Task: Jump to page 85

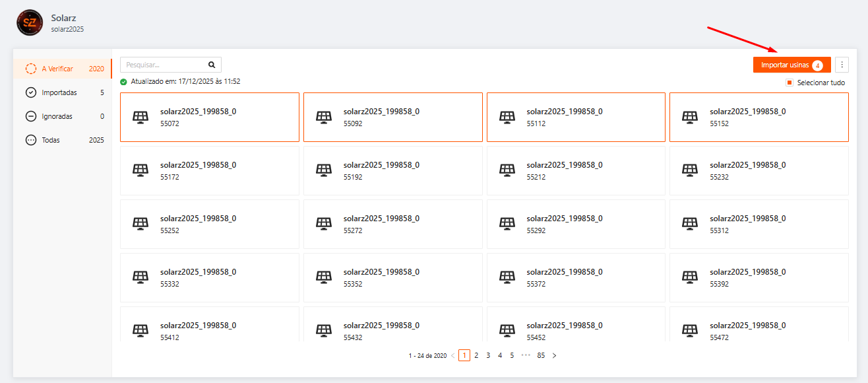Action: click(x=541, y=355)
